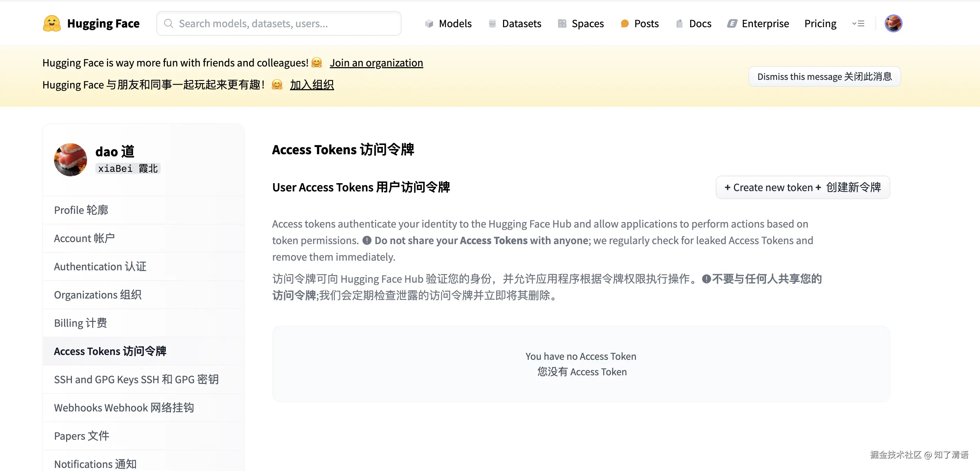Open the Pricing page

pyautogui.click(x=820, y=24)
